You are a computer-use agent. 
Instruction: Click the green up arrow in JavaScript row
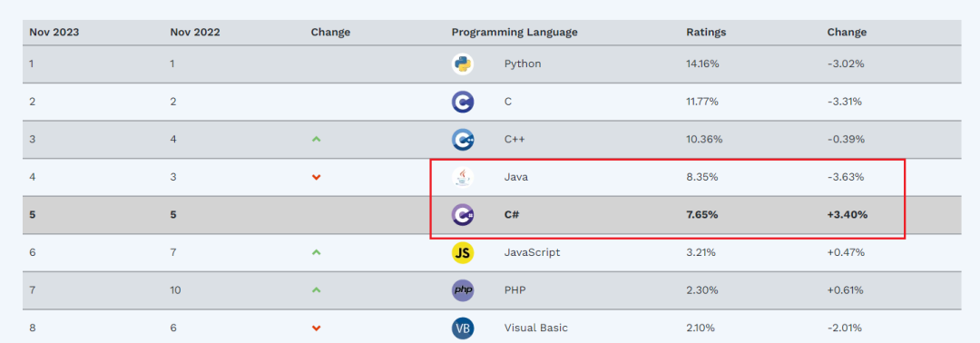[317, 252]
